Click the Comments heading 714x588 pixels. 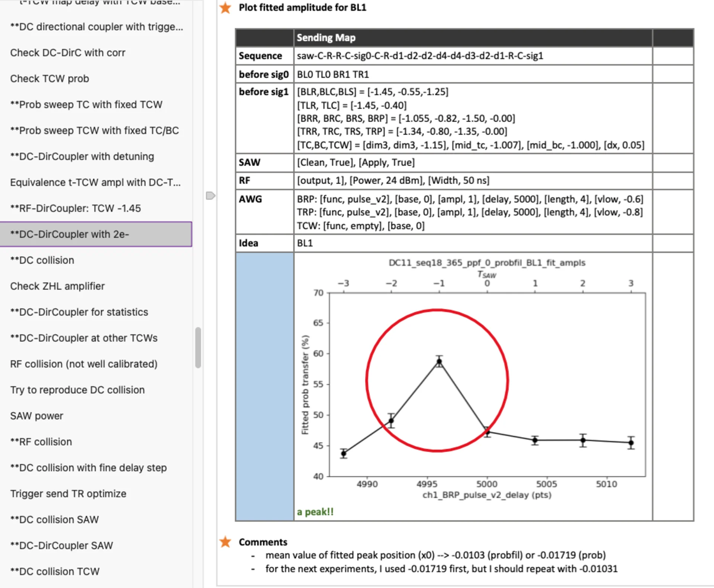tap(263, 542)
